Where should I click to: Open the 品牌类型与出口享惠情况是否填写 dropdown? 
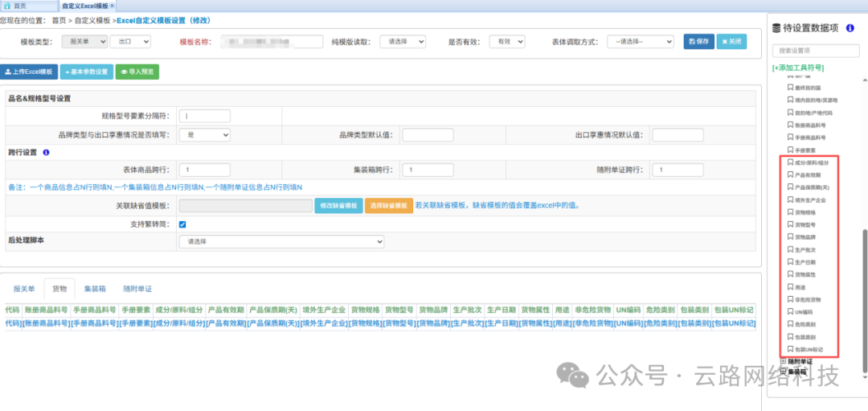tap(204, 134)
